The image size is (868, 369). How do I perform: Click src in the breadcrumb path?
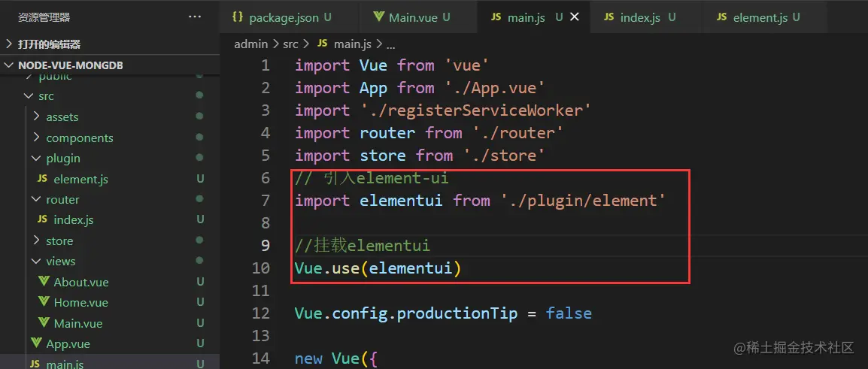coord(290,44)
